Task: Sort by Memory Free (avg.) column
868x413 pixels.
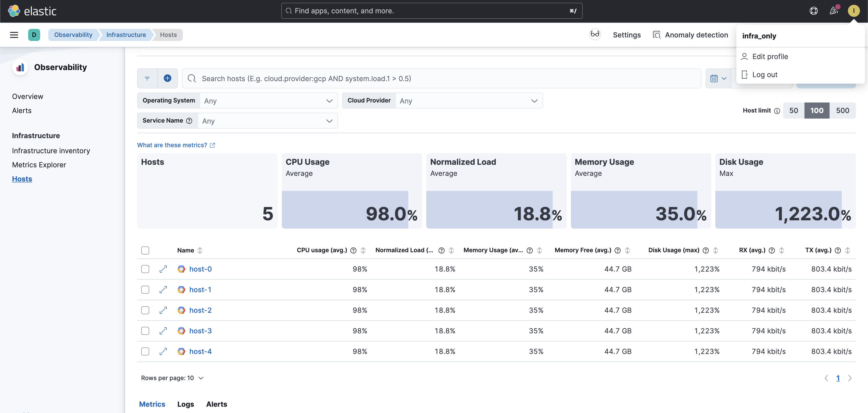Action: (x=627, y=250)
